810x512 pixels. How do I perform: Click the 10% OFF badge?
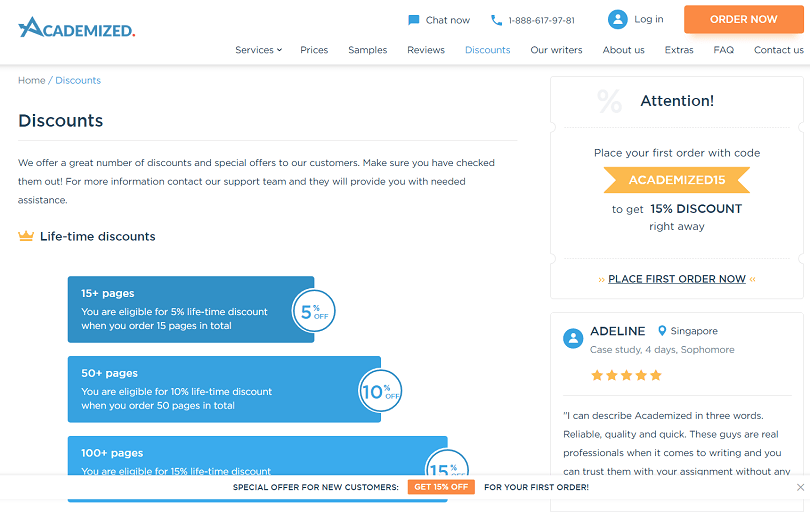380,391
